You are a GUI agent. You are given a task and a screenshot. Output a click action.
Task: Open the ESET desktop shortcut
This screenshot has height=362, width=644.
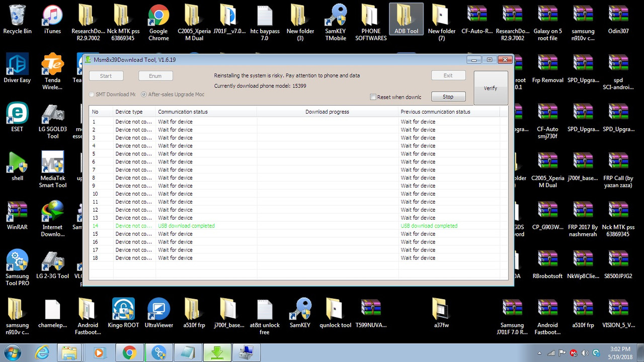[17, 117]
